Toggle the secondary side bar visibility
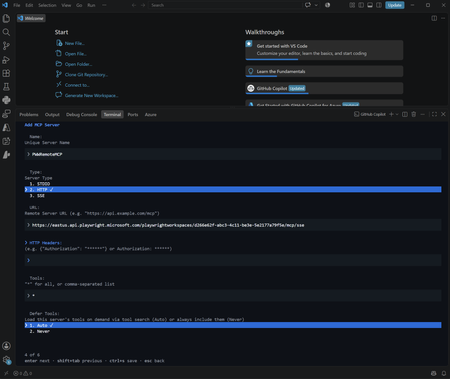This screenshot has height=379, width=450. [x=379, y=5]
